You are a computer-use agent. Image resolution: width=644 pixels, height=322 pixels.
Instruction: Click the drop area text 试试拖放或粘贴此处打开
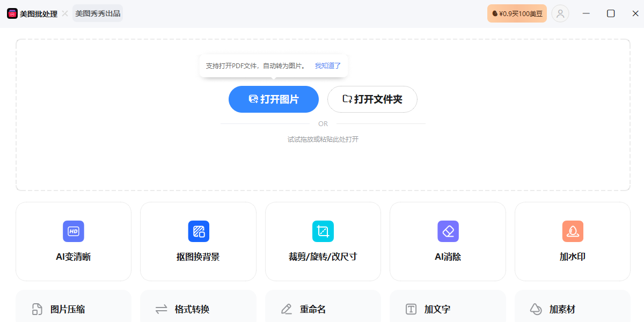pyautogui.click(x=323, y=140)
